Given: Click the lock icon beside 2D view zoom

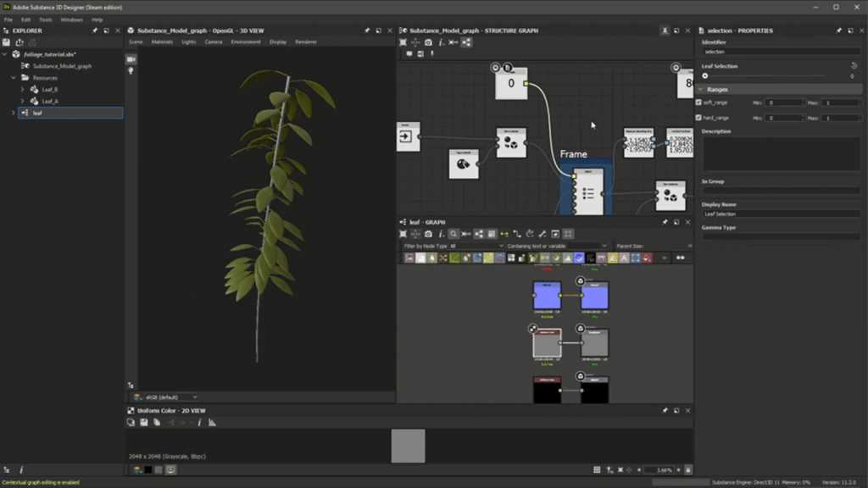Looking at the screenshot, I should (x=687, y=469).
